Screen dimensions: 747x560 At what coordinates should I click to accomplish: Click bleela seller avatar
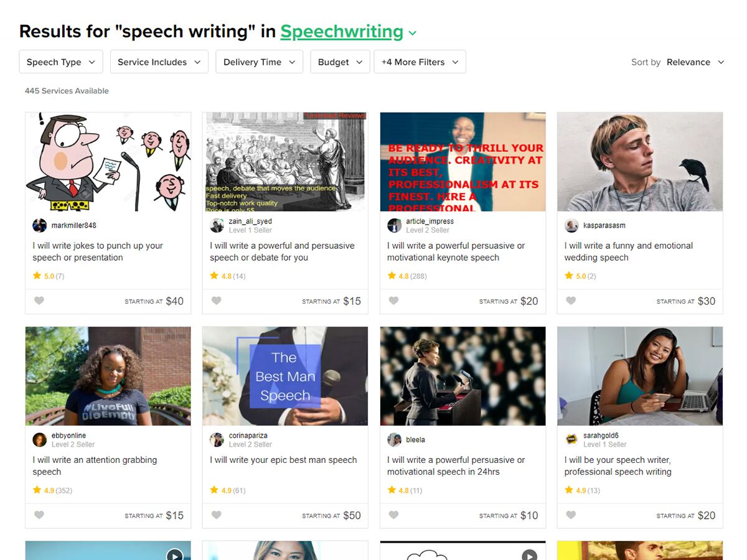[x=394, y=440]
